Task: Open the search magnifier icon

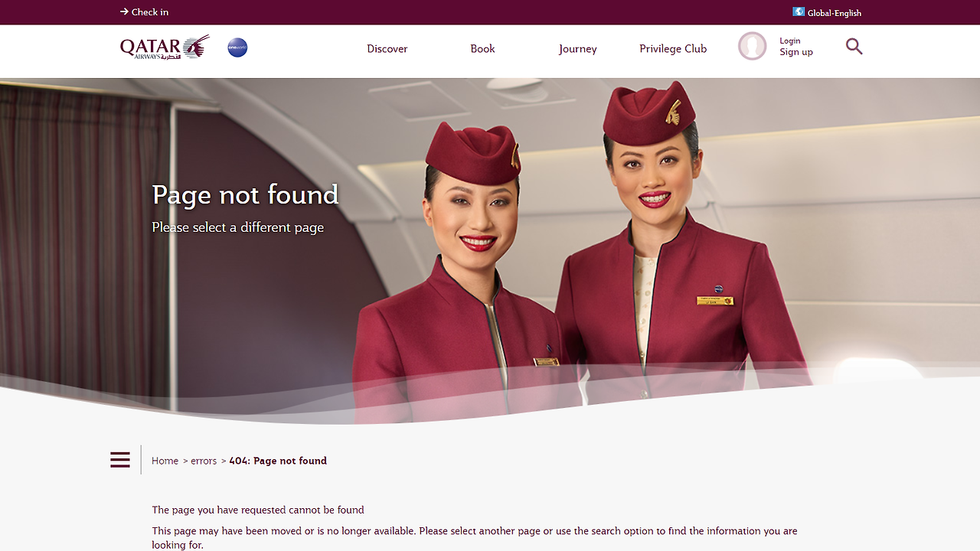Action: [854, 47]
